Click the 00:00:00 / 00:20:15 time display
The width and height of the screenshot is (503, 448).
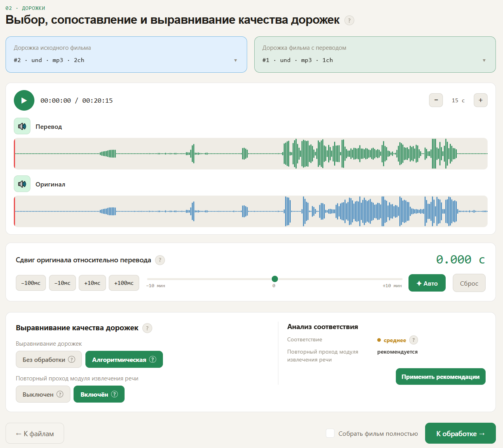(76, 100)
